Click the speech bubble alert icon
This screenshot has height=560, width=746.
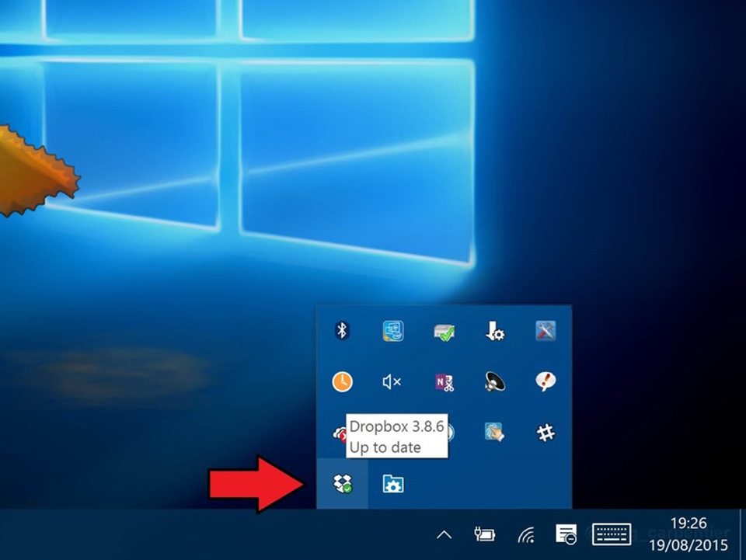coord(544,382)
